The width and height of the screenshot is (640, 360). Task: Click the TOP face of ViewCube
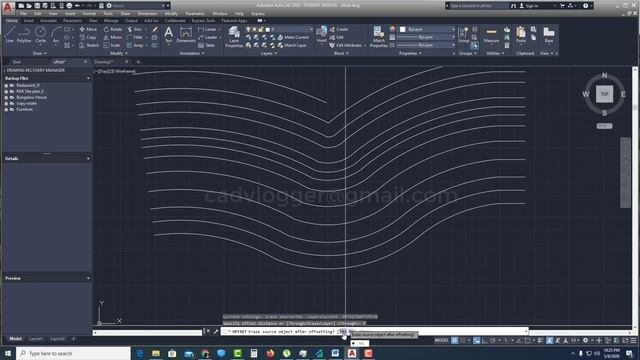pyautogui.click(x=604, y=94)
